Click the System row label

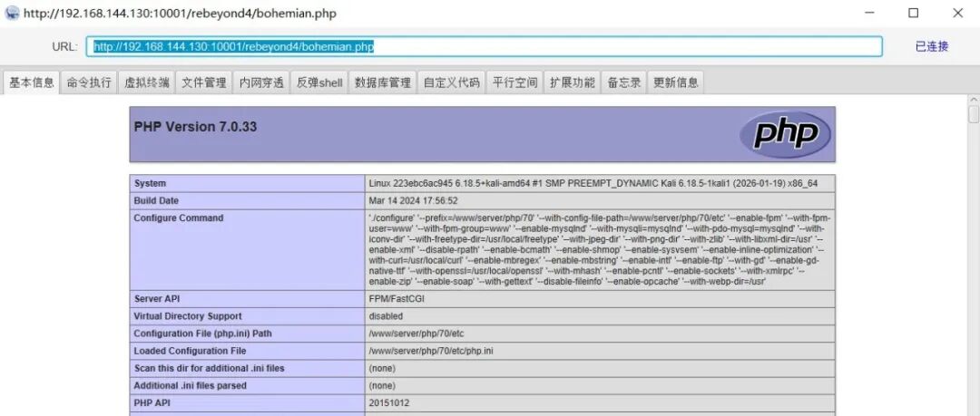150,184
